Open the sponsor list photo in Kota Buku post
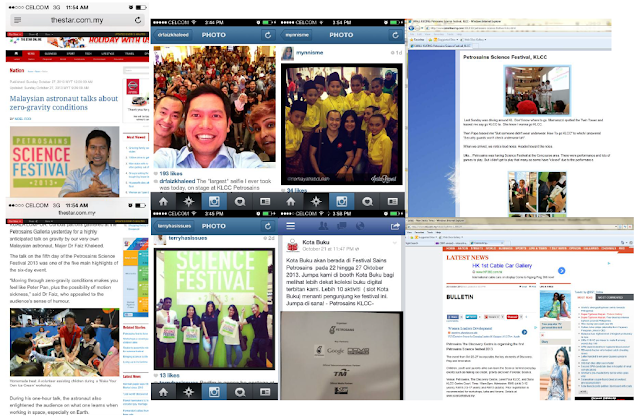This screenshot has height=417, width=640. 342,355
